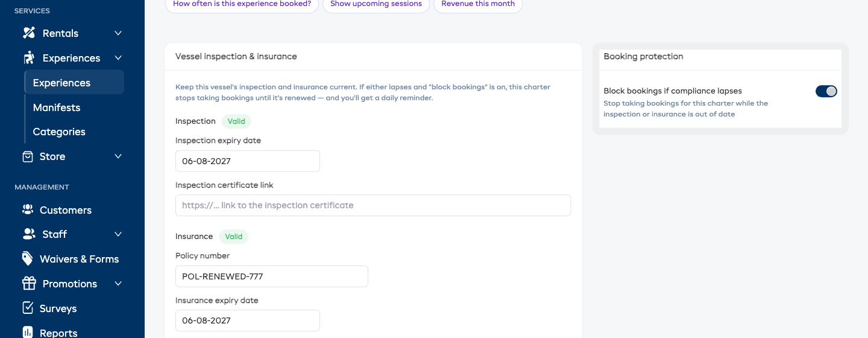
Task: Click the Policy number label
Action: point(203,256)
